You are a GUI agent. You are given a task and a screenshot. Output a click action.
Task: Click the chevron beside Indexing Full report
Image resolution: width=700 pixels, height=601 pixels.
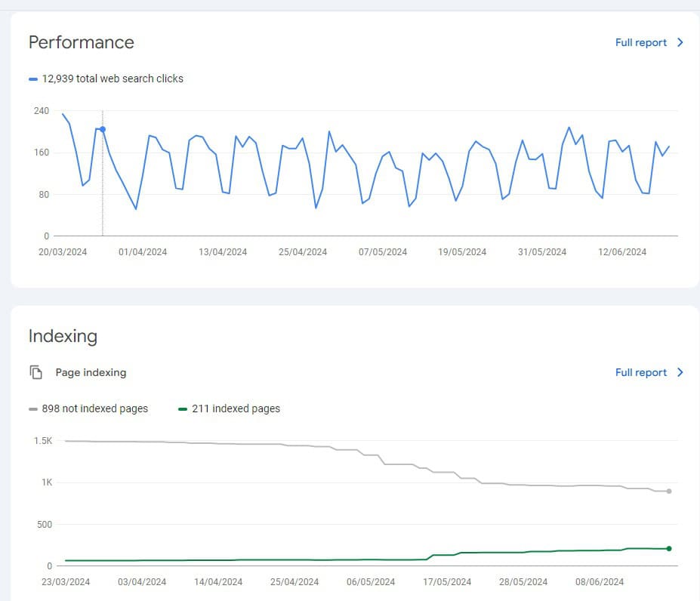coord(680,372)
